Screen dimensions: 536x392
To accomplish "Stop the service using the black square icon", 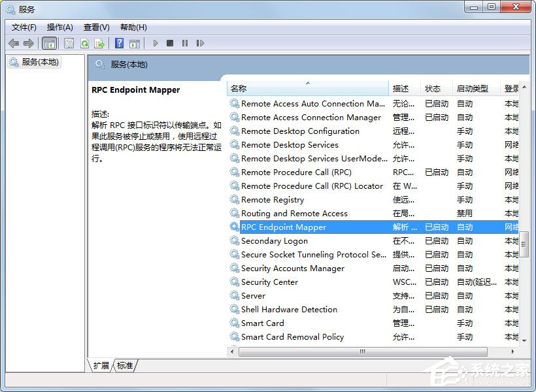I will point(170,43).
